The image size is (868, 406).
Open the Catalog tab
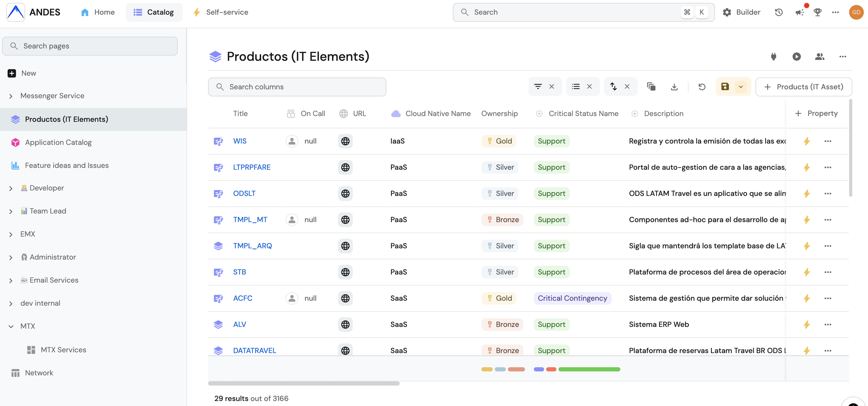click(x=154, y=12)
